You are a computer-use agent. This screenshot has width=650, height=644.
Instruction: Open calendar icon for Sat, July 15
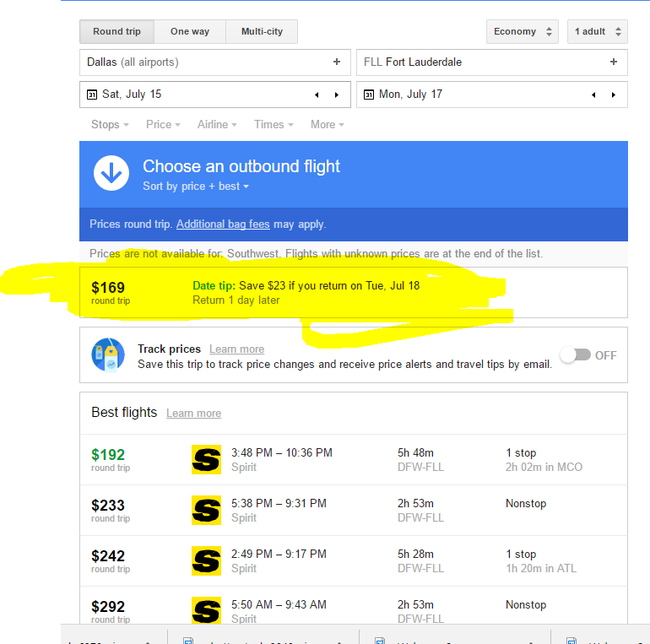click(x=92, y=95)
